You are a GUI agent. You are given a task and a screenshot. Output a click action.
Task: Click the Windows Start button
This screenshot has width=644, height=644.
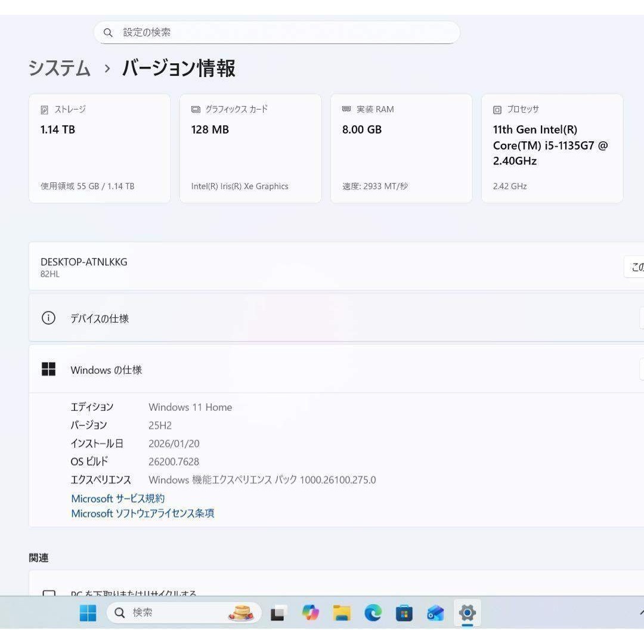88,612
